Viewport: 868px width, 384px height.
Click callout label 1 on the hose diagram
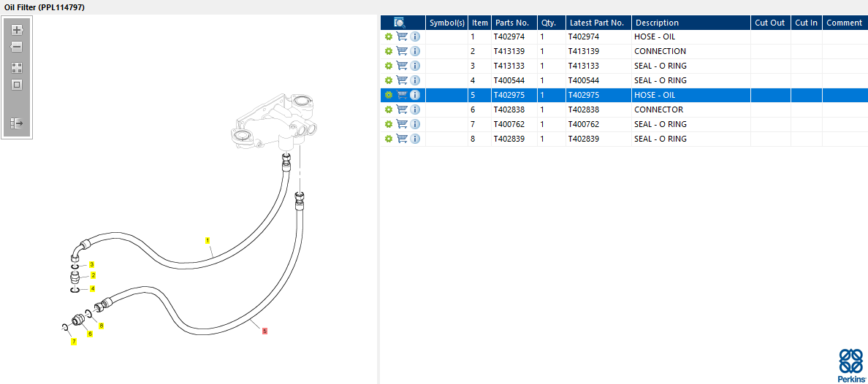coord(208,240)
